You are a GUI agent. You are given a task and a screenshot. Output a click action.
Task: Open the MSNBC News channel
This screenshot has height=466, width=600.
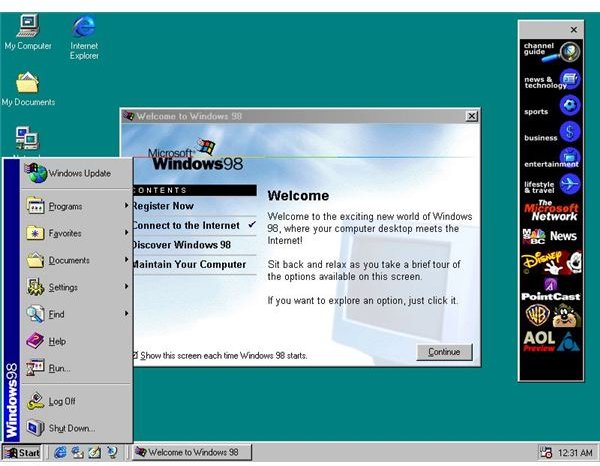pyautogui.click(x=551, y=236)
